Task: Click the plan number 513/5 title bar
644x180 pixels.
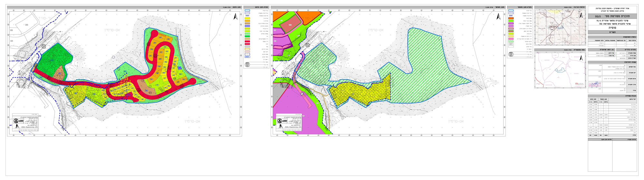Action: [612, 16]
